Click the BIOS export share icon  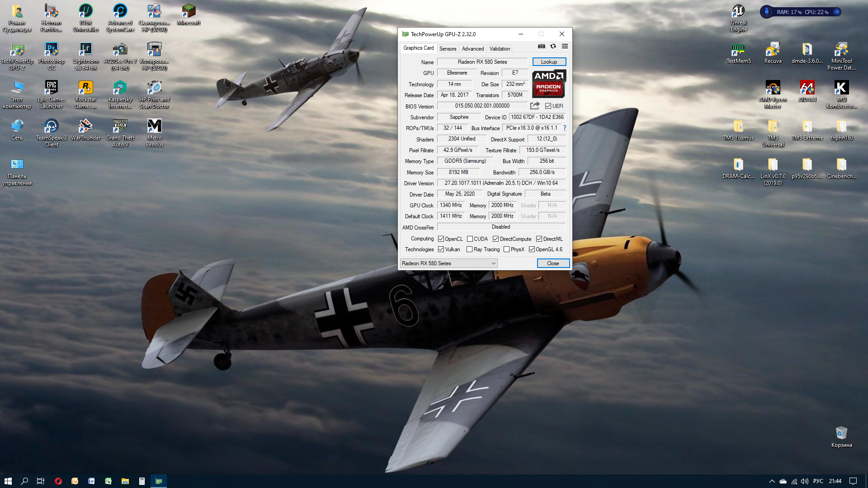(x=535, y=106)
